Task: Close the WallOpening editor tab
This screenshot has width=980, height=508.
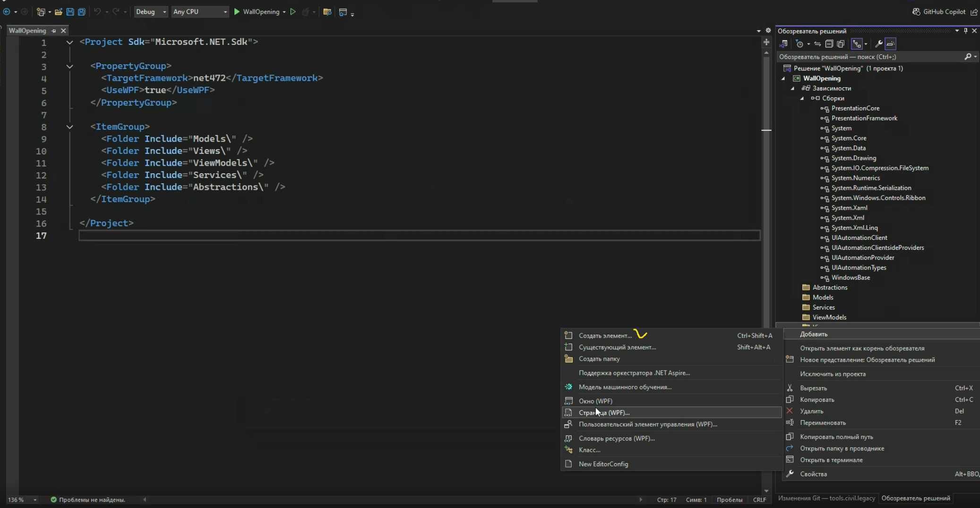Action: tap(63, 31)
